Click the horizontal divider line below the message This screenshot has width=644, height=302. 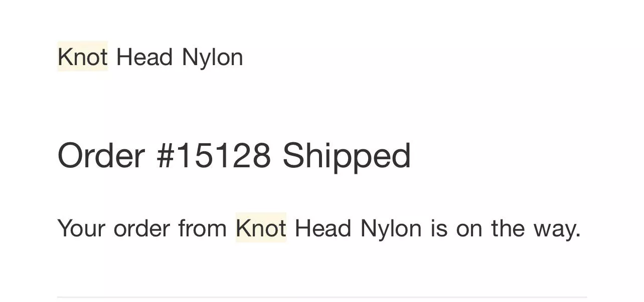[x=321, y=297]
